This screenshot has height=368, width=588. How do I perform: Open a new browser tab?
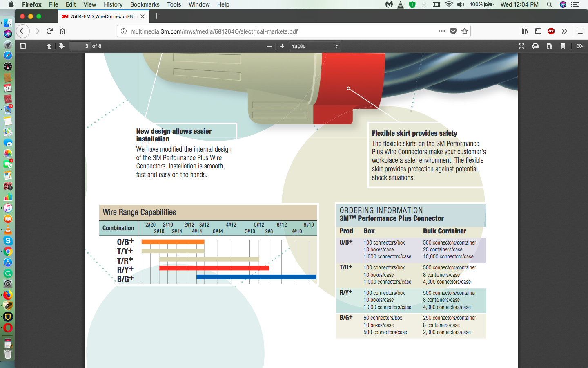156,16
